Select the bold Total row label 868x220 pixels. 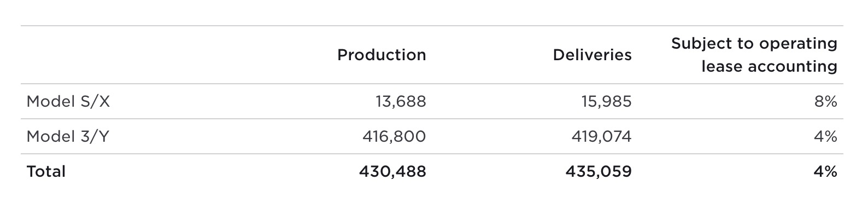point(46,172)
